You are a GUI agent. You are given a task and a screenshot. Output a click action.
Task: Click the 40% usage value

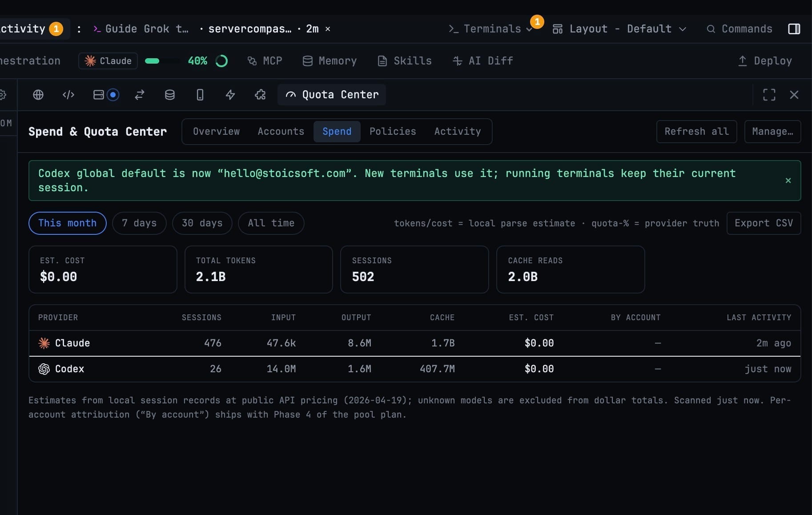(x=197, y=61)
